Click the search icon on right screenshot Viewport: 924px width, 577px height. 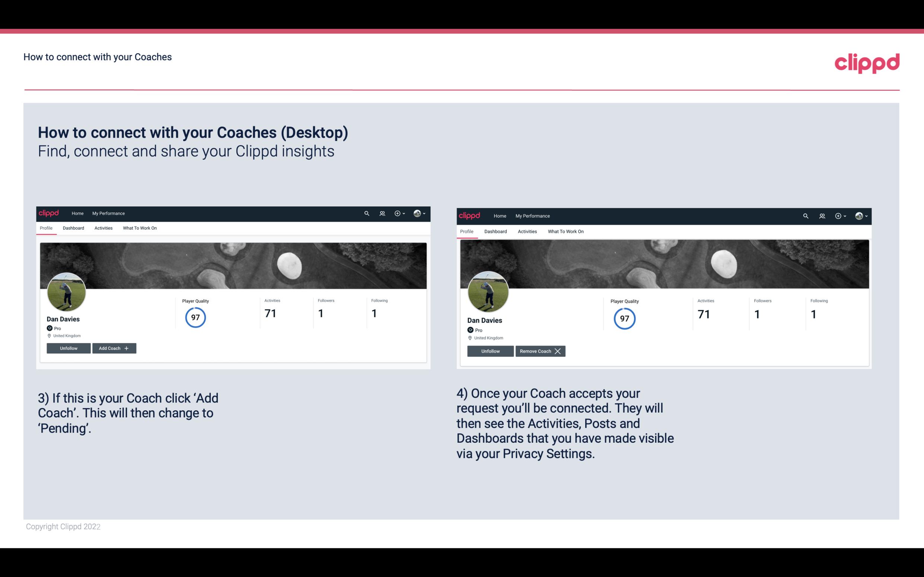tap(806, 215)
